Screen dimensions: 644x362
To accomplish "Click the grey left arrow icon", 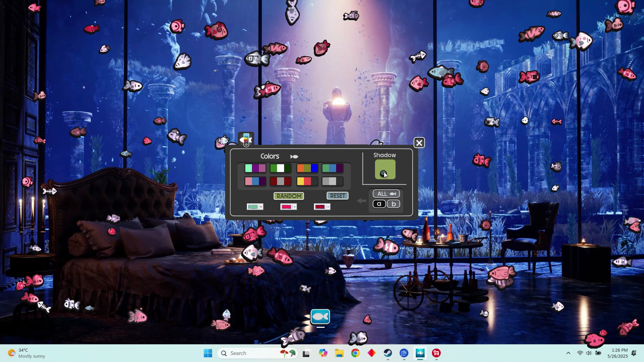I will [361, 201].
